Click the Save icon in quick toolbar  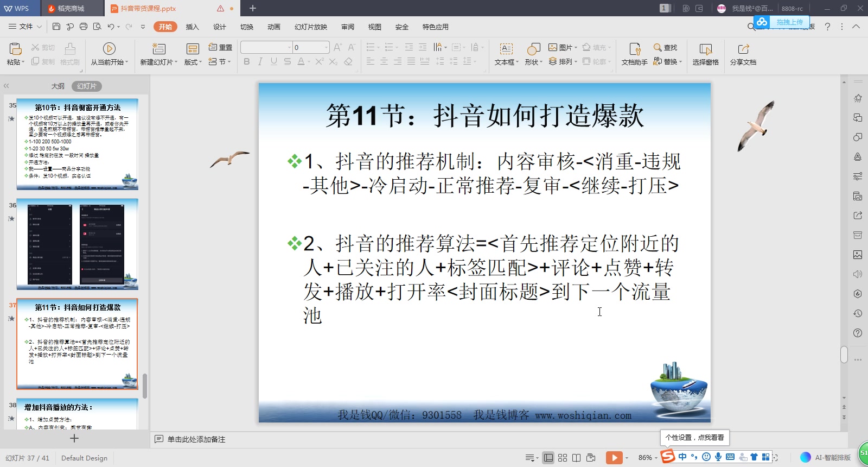pyautogui.click(x=56, y=26)
